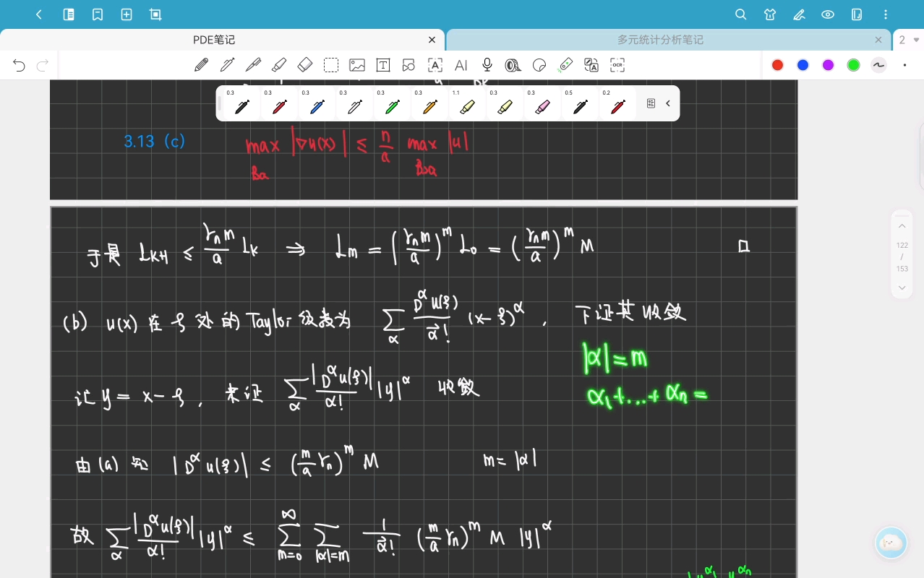Select the lasso selection tool
The height and width of the screenshot is (578, 924).
point(331,65)
